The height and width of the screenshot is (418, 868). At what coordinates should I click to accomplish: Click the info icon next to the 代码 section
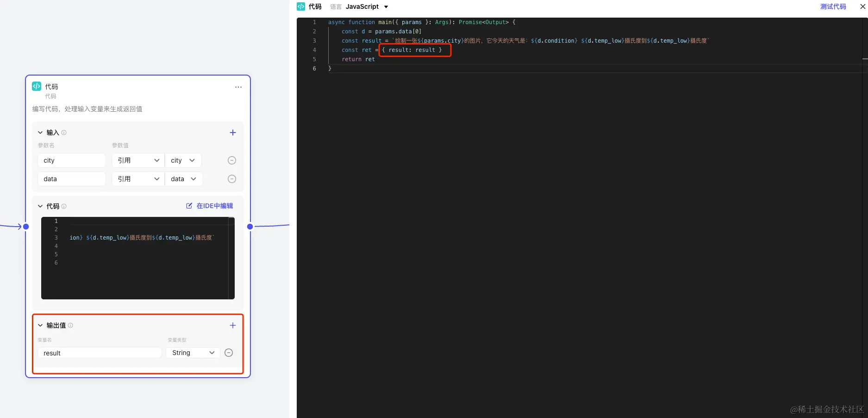(64, 206)
